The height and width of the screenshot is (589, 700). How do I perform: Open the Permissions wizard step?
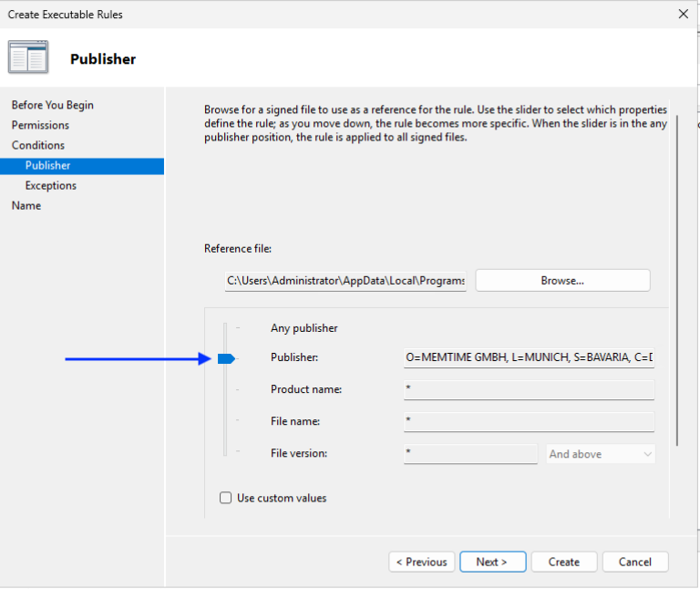[40, 125]
